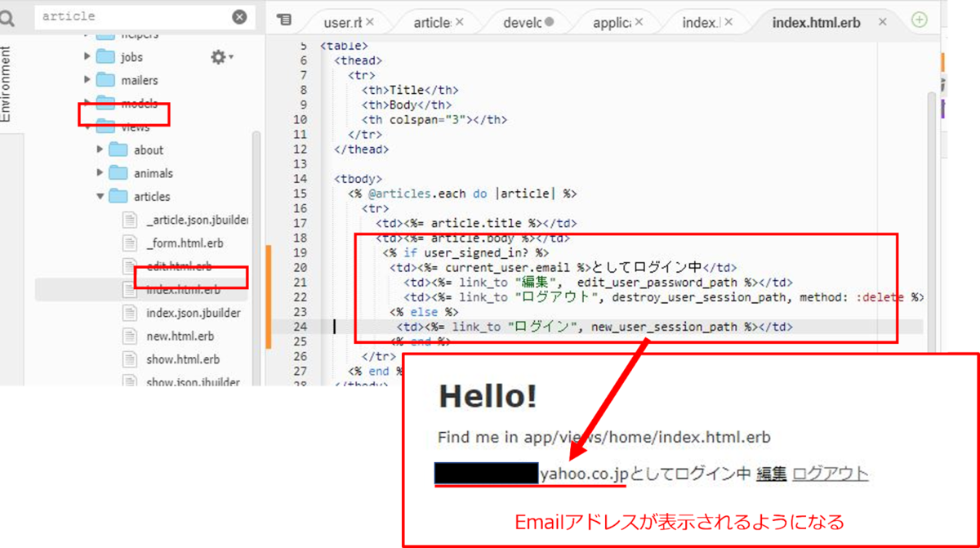Expand the animals folder arrow
The height and width of the screenshot is (548, 980).
[x=100, y=173]
